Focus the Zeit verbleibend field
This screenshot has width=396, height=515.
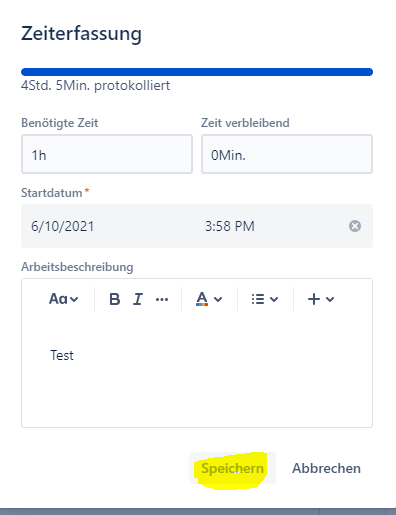coord(287,154)
